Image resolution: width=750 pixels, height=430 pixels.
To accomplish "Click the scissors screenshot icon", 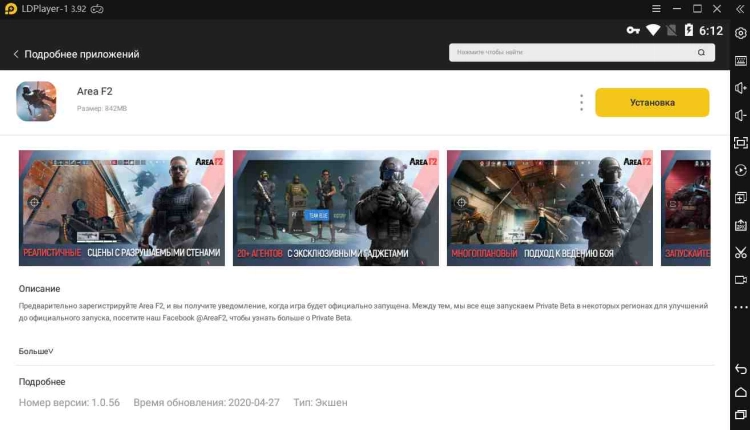I will 740,252.
